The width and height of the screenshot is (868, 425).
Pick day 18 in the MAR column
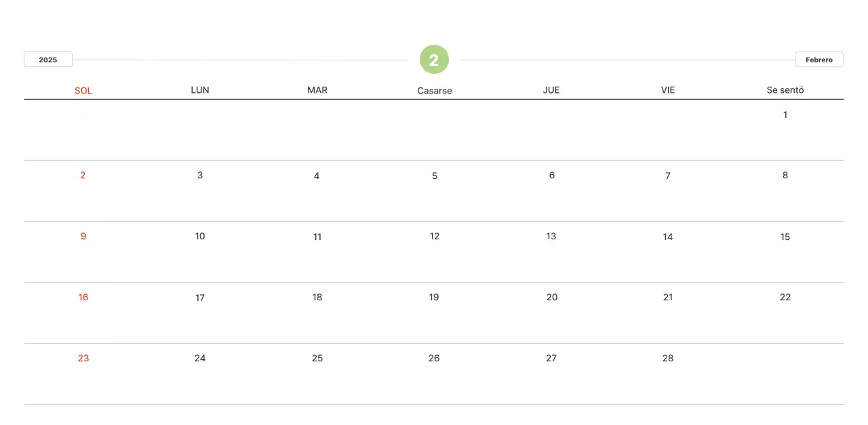pyautogui.click(x=317, y=297)
